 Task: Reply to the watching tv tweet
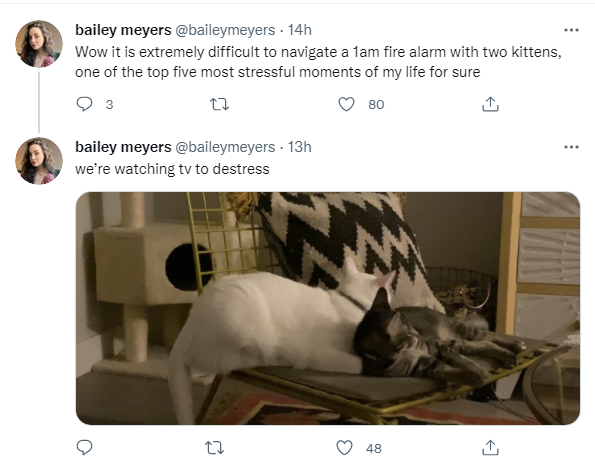point(84,448)
